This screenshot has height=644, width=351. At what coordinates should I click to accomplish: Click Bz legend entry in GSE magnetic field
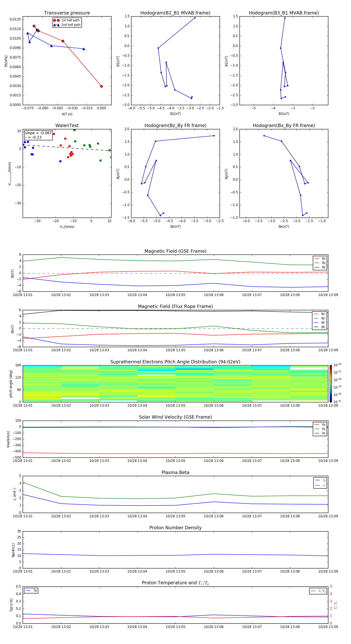pos(320,267)
